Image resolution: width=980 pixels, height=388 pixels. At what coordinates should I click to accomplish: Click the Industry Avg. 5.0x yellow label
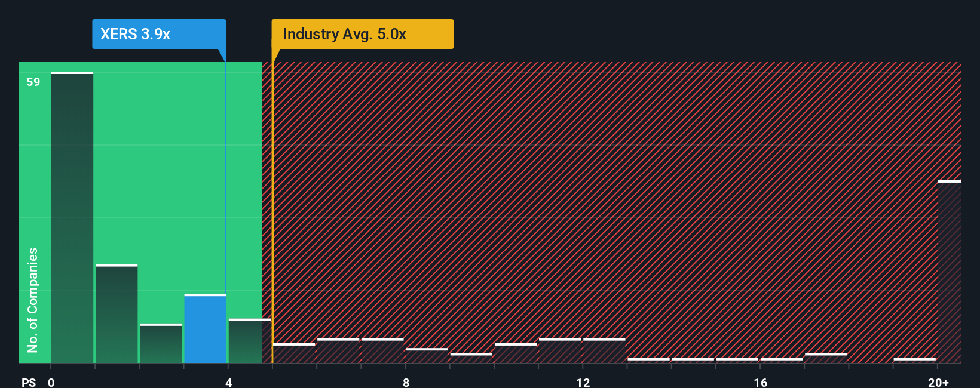tap(363, 34)
